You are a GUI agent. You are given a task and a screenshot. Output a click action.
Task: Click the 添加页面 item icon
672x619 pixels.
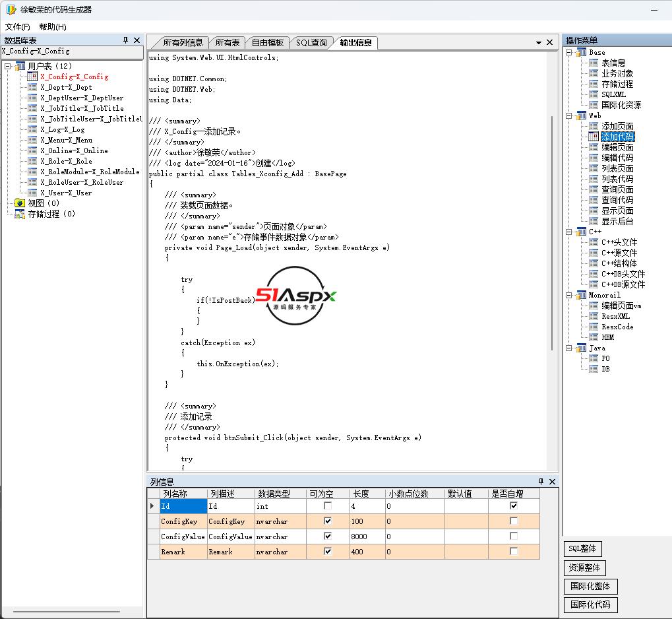(x=594, y=126)
